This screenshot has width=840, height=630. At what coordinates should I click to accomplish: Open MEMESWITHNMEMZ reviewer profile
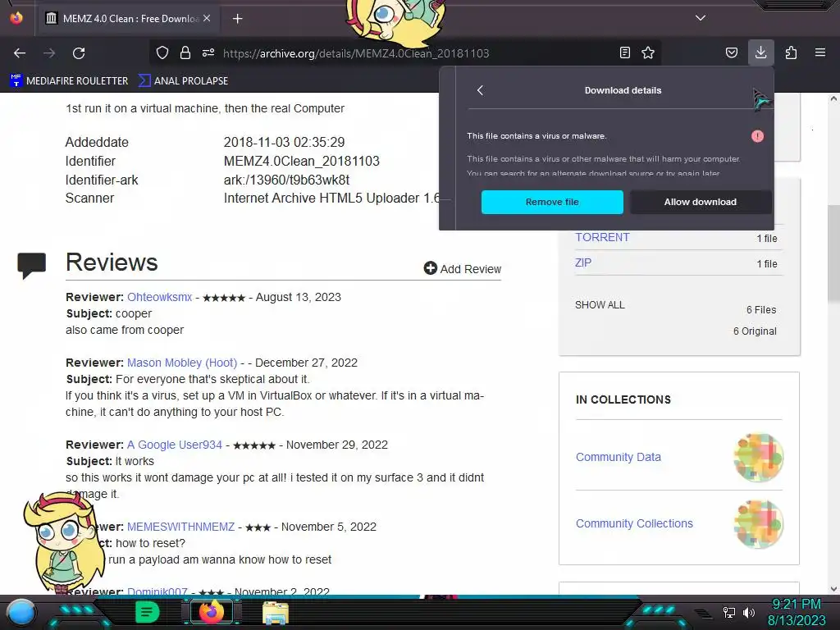tap(180, 527)
